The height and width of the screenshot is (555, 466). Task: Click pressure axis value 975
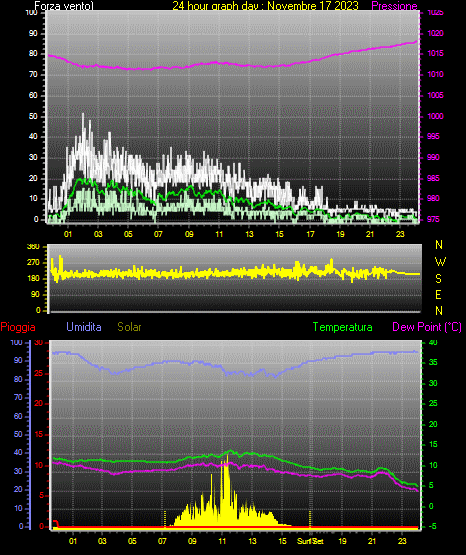[x=433, y=219]
